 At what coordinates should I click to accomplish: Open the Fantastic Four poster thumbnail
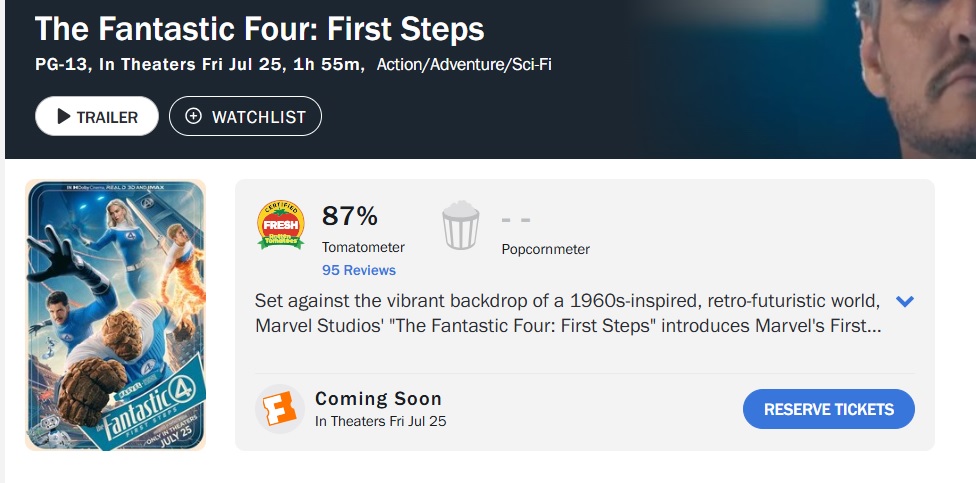pos(115,315)
